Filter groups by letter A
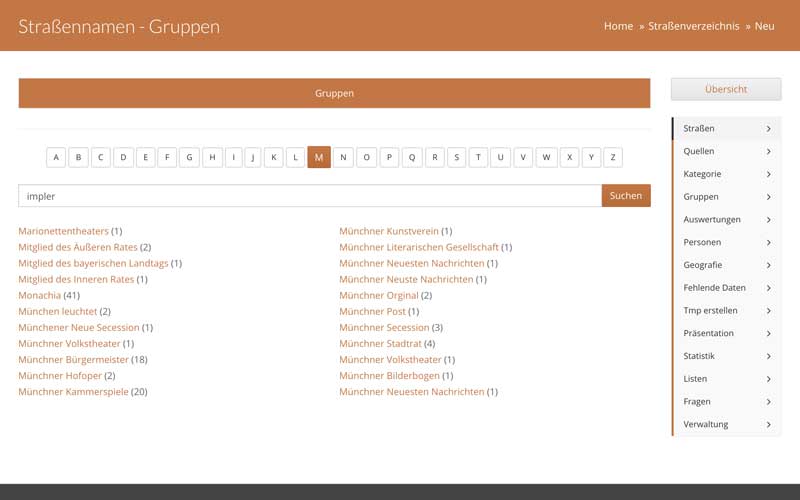The height and width of the screenshot is (500, 800). tap(56, 157)
